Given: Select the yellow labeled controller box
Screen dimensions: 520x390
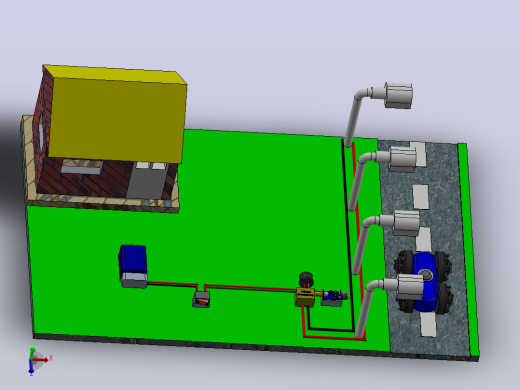Looking at the screenshot, I should pyautogui.click(x=305, y=297).
